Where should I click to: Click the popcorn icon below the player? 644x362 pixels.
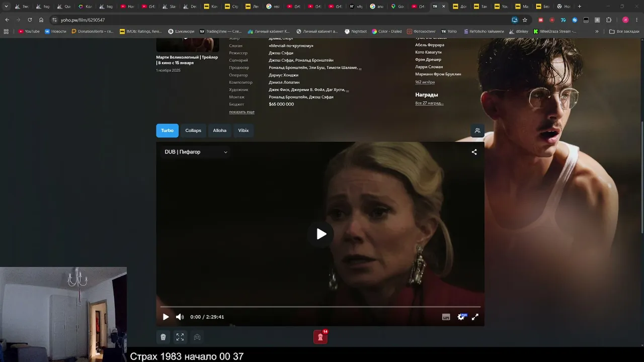click(x=163, y=337)
